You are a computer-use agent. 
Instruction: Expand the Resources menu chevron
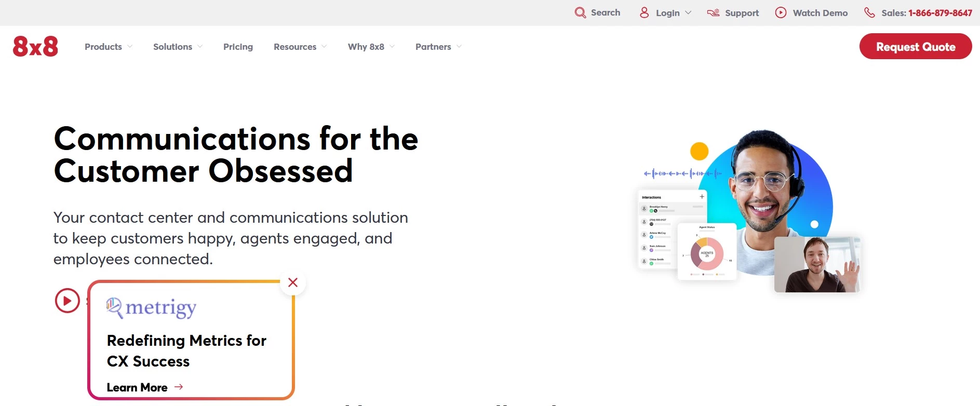tap(324, 47)
